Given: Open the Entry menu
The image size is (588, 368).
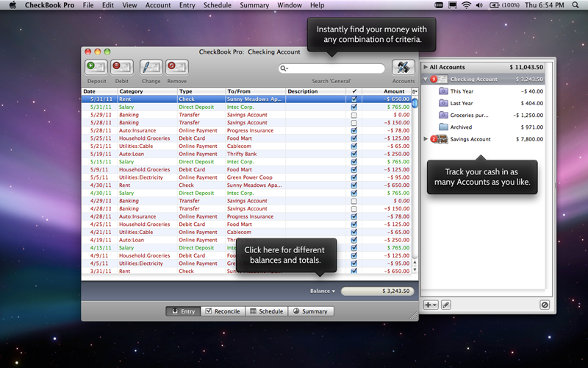Looking at the screenshot, I should pos(187,5).
